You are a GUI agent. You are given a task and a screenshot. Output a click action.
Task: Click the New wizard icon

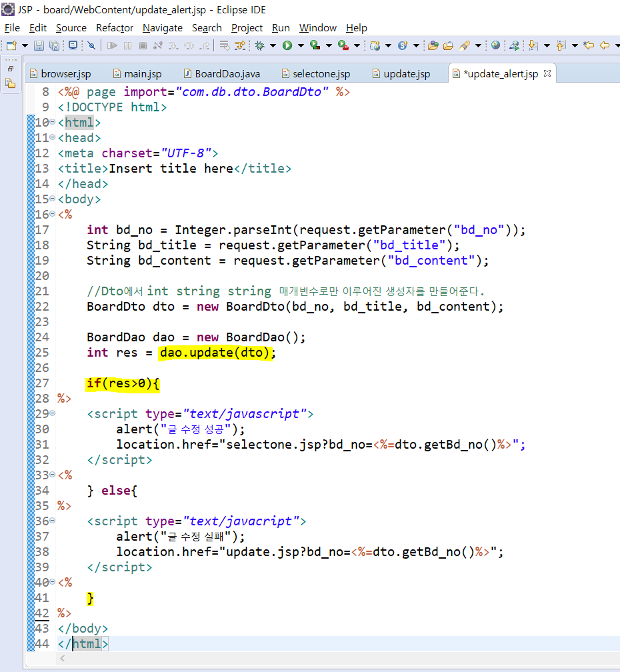pos(11,45)
